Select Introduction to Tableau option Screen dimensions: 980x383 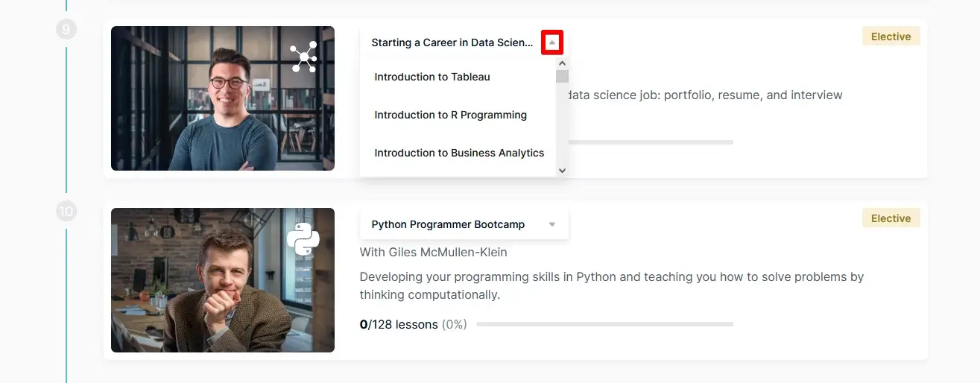click(x=432, y=77)
